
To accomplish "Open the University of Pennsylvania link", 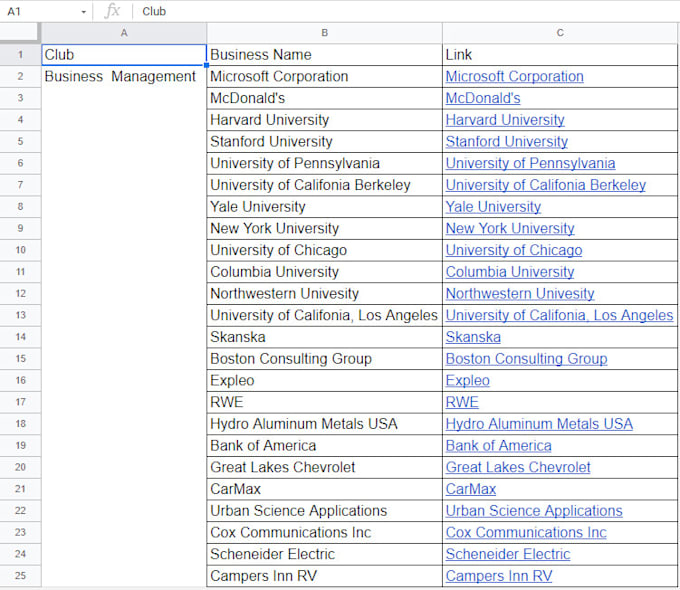I will click(x=530, y=164).
